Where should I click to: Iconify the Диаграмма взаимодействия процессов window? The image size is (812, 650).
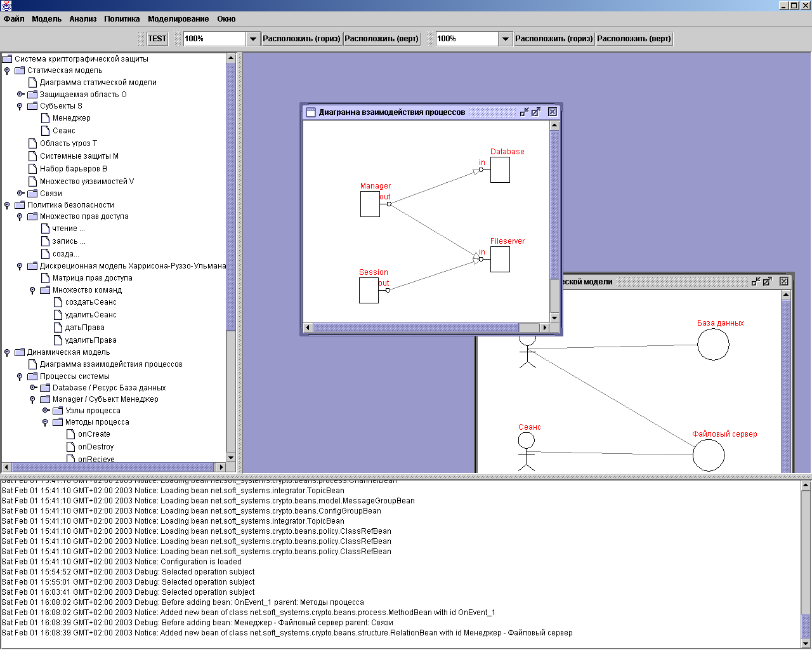[524, 112]
